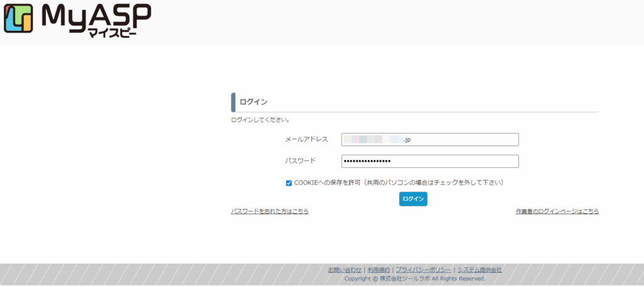Click the パスワード field label
Screen dimensions: 644x287
300,161
